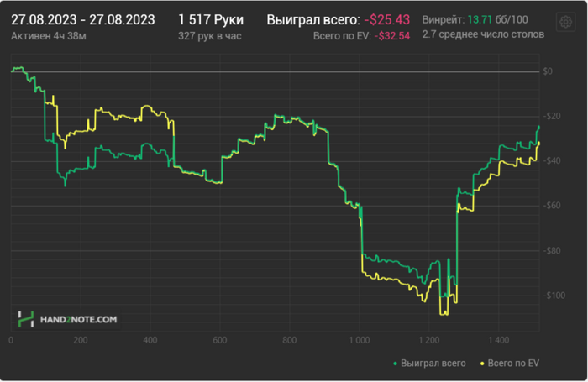
Task: Click the 1 400 x-axis label
Action: click(x=499, y=340)
